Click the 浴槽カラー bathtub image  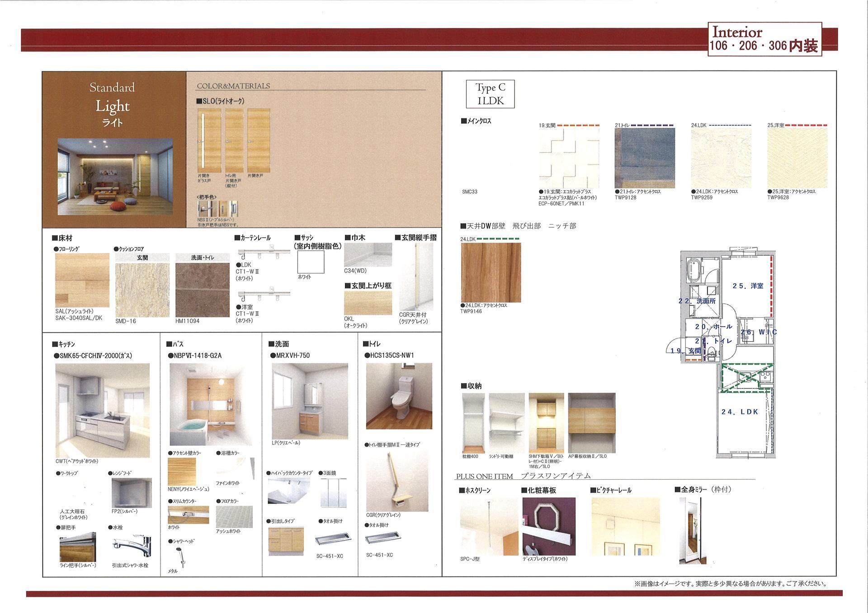235,468
